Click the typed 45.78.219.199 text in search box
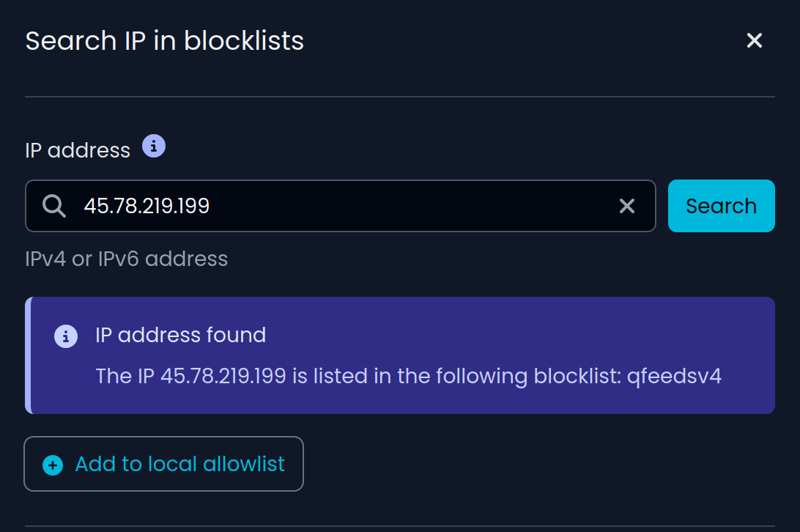The image size is (800, 532). 147,206
